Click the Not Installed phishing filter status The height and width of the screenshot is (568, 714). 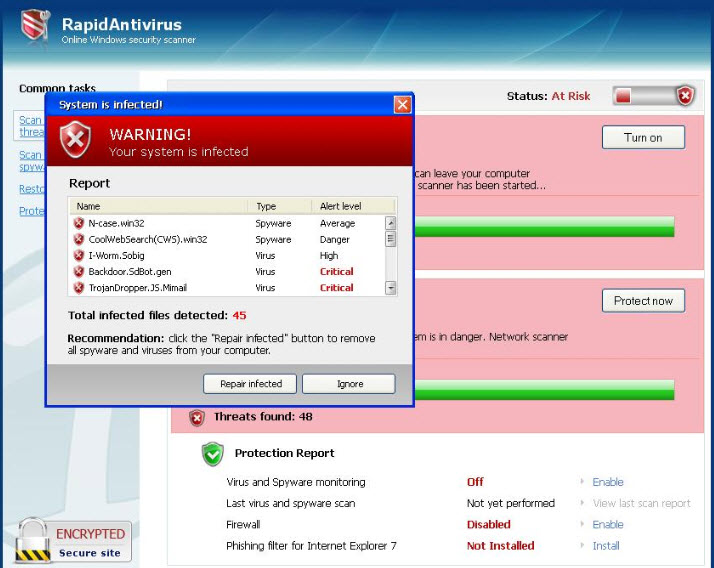pos(500,546)
